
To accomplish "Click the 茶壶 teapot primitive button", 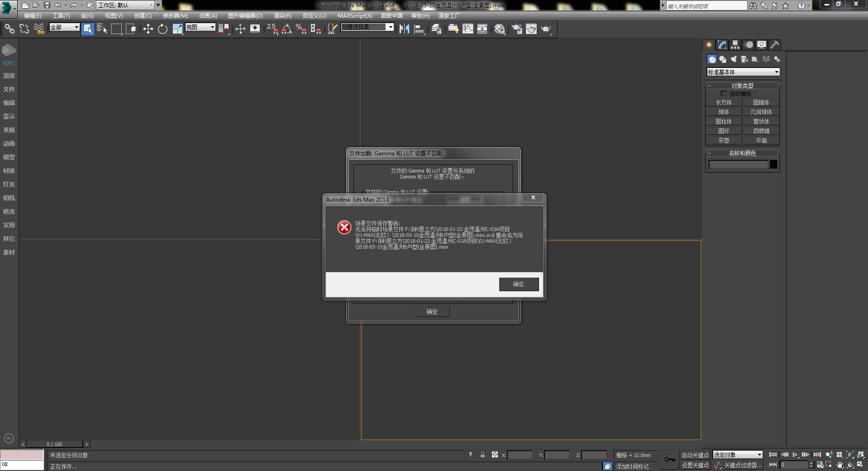I will (x=724, y=141).
